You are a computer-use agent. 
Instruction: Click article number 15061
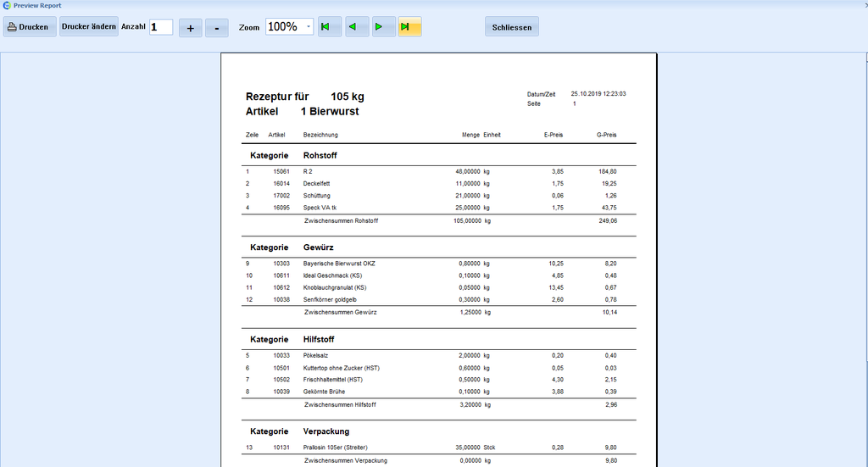tap(281, 171)
